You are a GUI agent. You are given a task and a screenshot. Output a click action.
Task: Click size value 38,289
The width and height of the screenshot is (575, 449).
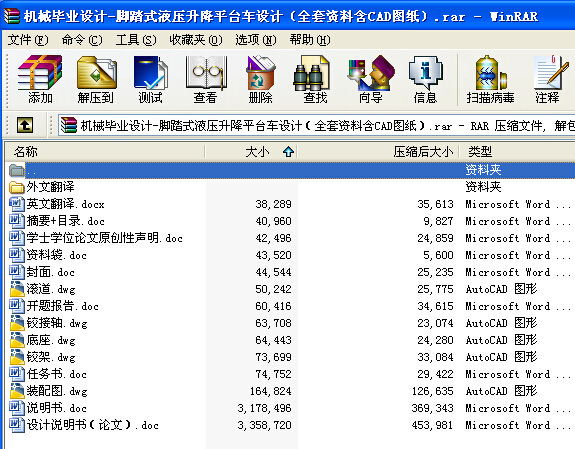pyautogui.click(x=274, y=204)
